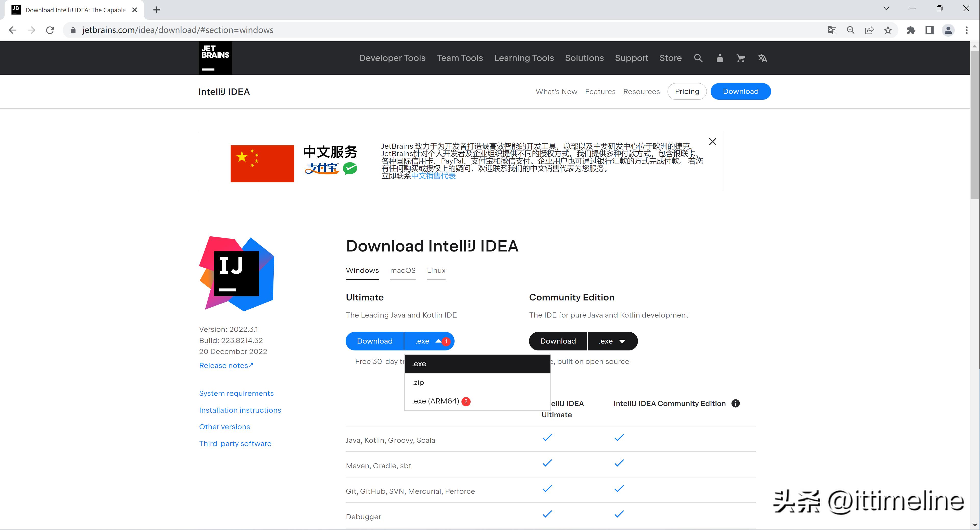Expand Community Edition .exe format dropdown

tap(612, 341)
